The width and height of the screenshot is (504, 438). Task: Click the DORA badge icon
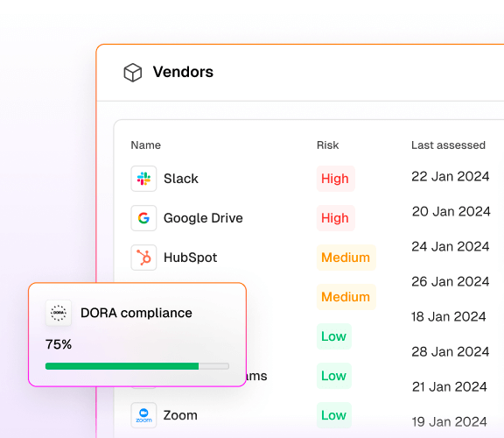[59, 313]
